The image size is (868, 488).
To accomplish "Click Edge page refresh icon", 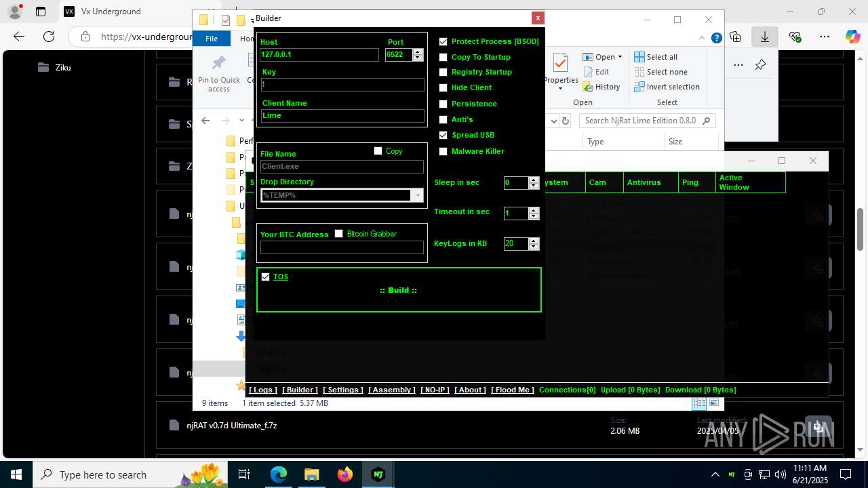I will coord(49,37).
